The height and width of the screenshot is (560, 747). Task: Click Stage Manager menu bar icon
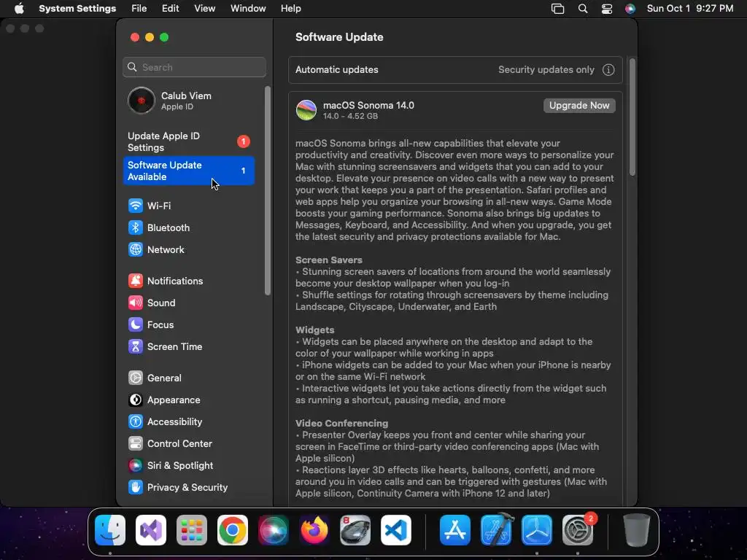tap(557, 9)
